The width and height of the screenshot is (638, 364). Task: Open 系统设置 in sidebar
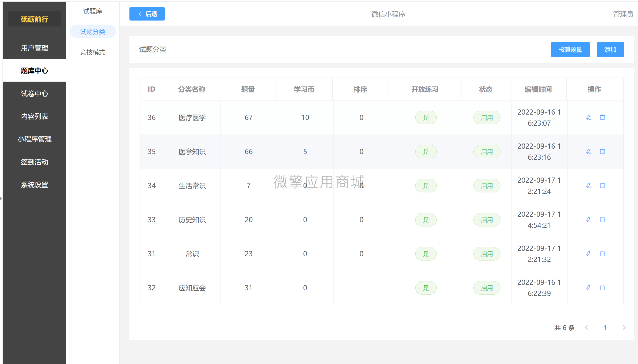(35, 185)
